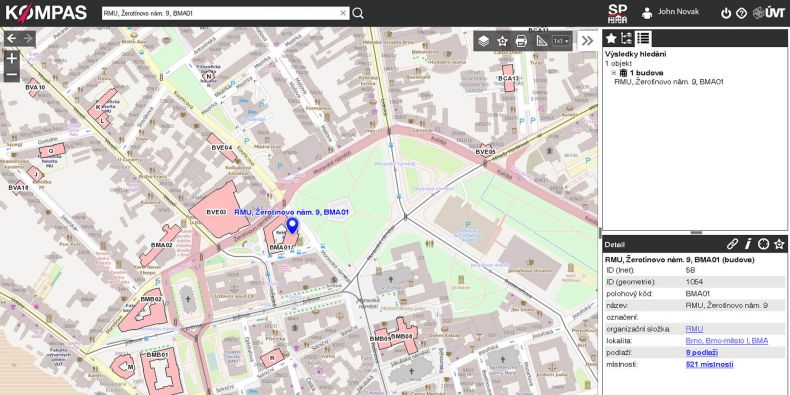790x395 pixels.
Task: Select the measure ruler tool
Action: pos(542,41)
